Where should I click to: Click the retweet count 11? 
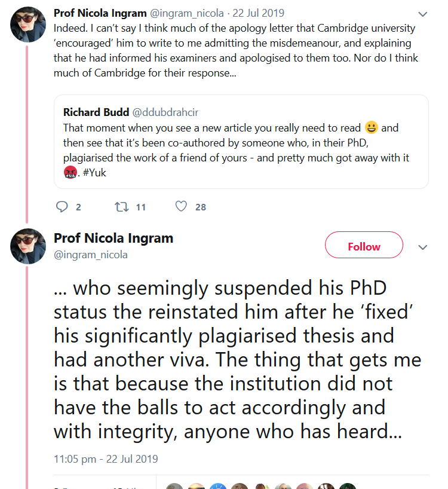point(140,207)
